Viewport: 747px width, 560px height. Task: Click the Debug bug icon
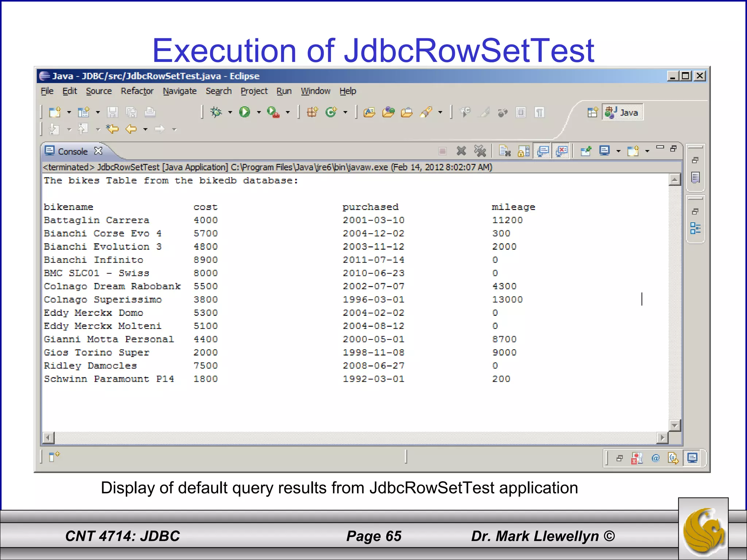click(216, 112)
